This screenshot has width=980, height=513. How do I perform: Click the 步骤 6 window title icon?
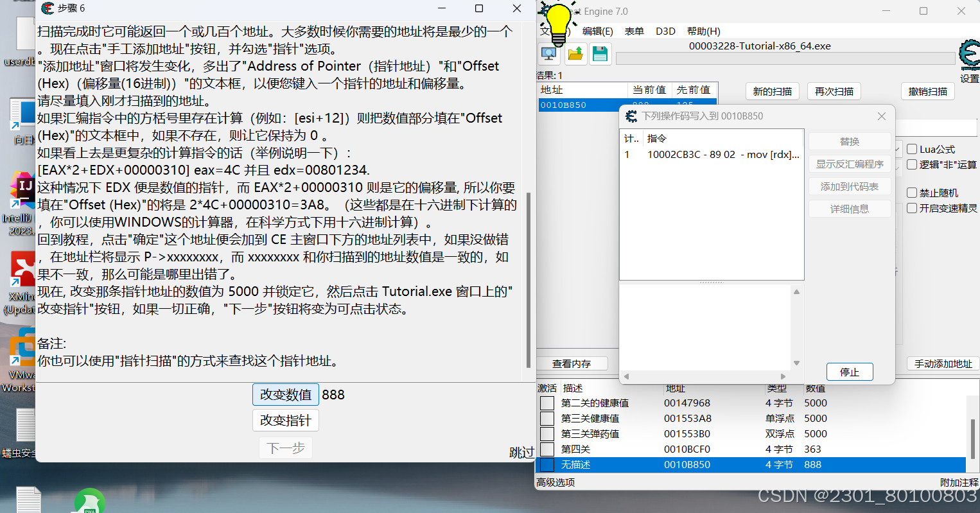tap(48, 8)
